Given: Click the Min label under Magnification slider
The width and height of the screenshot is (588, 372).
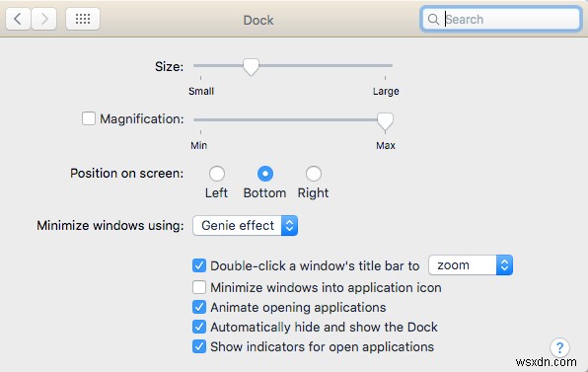Looking at the screenshot, I should (x=198, y=145).
